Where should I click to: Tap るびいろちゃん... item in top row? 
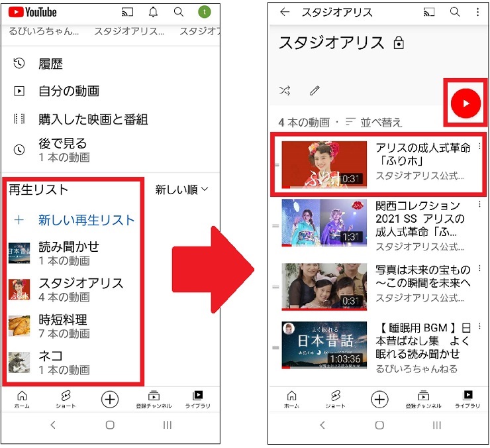[44, 31]
